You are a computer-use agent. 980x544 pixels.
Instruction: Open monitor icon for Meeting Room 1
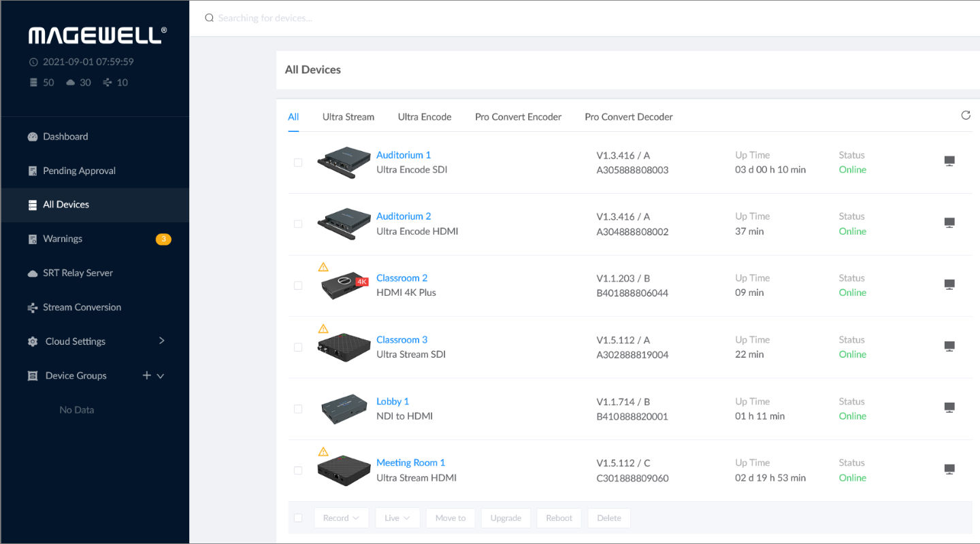point(949,469)
